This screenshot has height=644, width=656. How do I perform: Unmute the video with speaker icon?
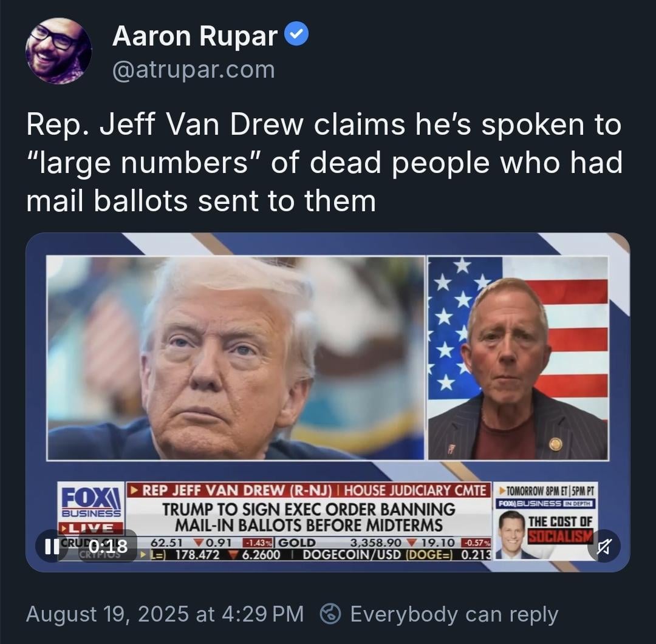click(604, 546)
